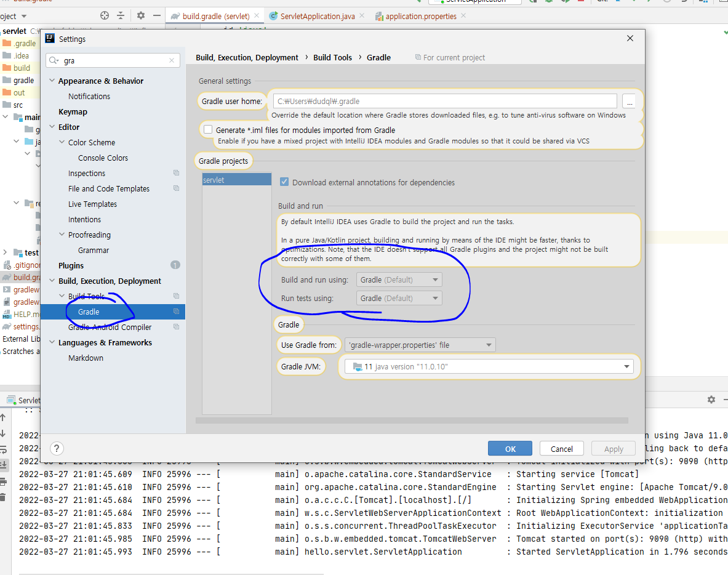Click Cancel in Settings dialog

point(562,449)
